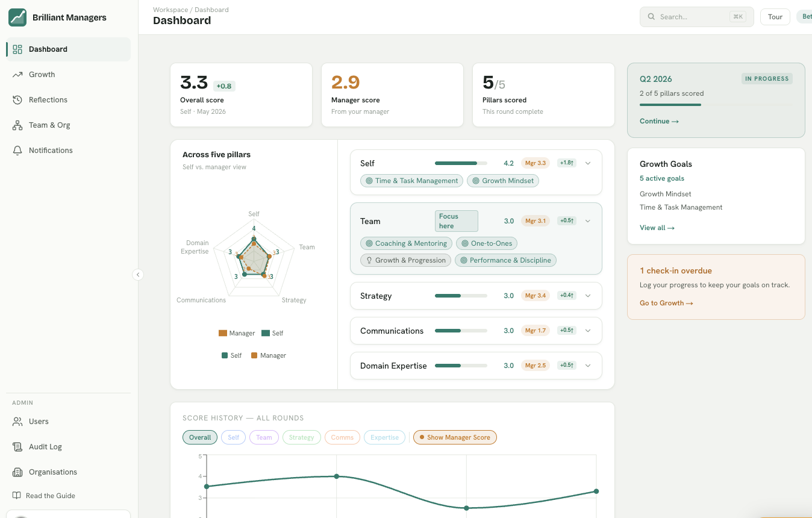Click the Users people icon under Admin
This screenshot has width=812, height=518.
17,422
